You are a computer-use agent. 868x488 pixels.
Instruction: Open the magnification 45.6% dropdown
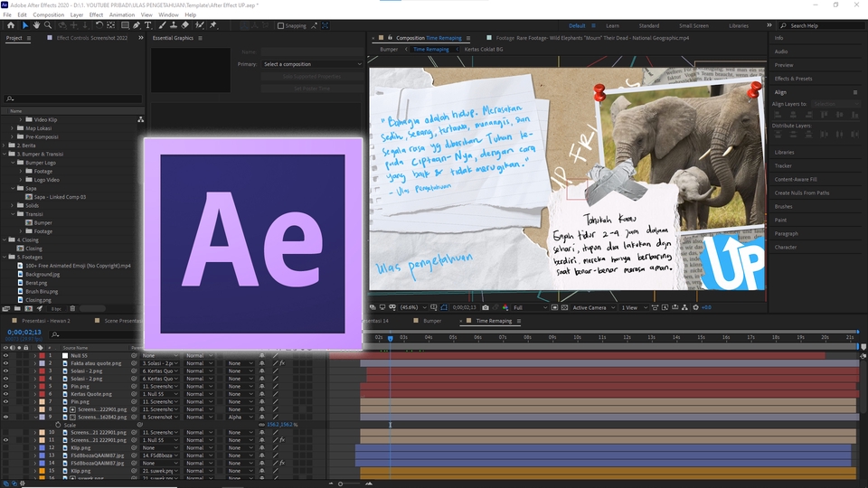413,307
